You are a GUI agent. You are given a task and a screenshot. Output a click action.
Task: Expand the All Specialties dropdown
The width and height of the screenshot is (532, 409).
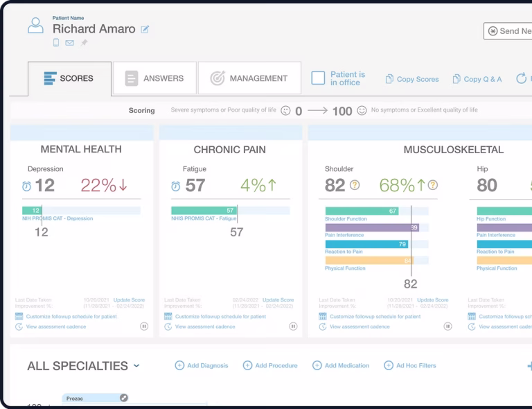[136, 366]
